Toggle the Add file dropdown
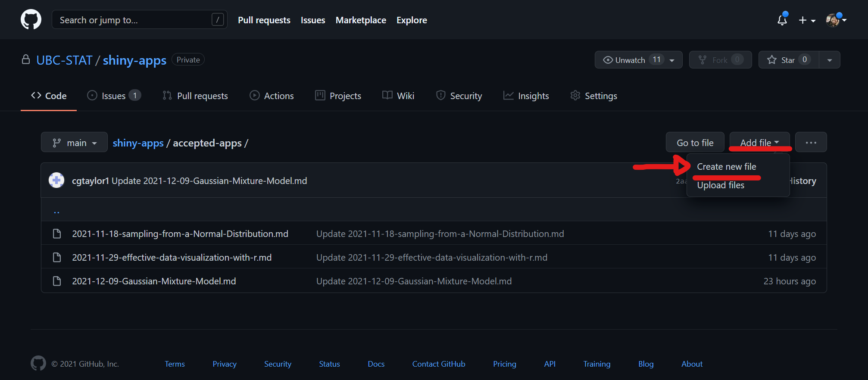868x380 pixels. click(759, 142)
